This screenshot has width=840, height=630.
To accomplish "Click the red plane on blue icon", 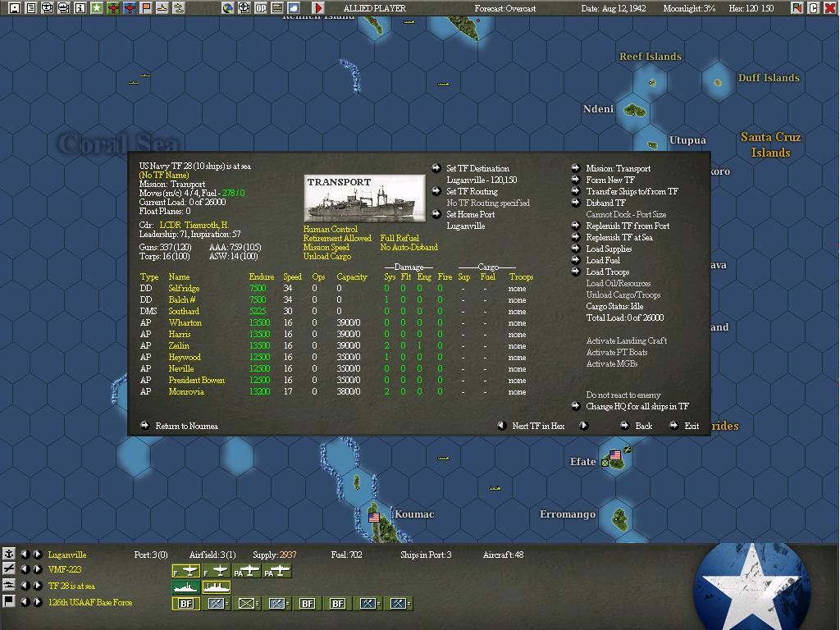I will click(130, 8).
